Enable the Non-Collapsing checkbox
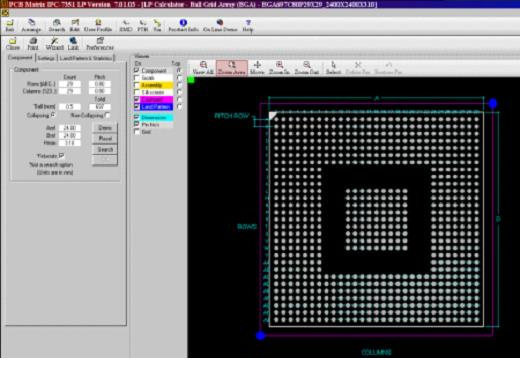The width and height of the screenshot is (520, 372). tap(107, 115)
